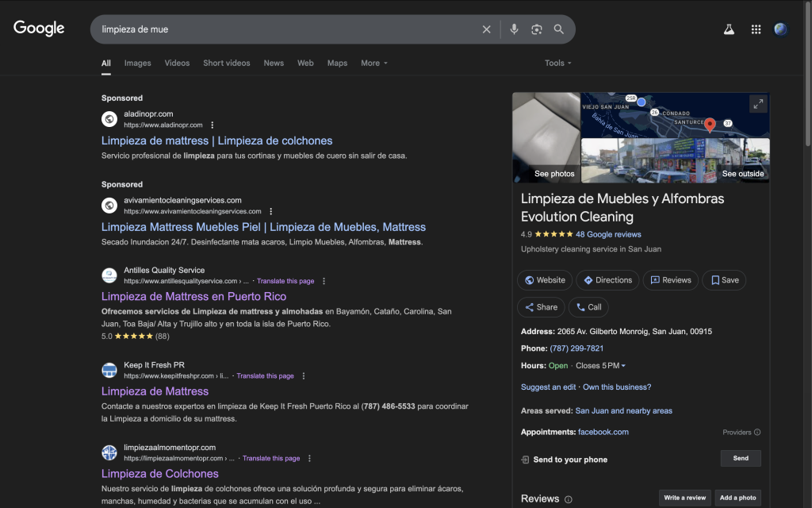
Task: Open the Google apps grid
Action: point(756,29)
